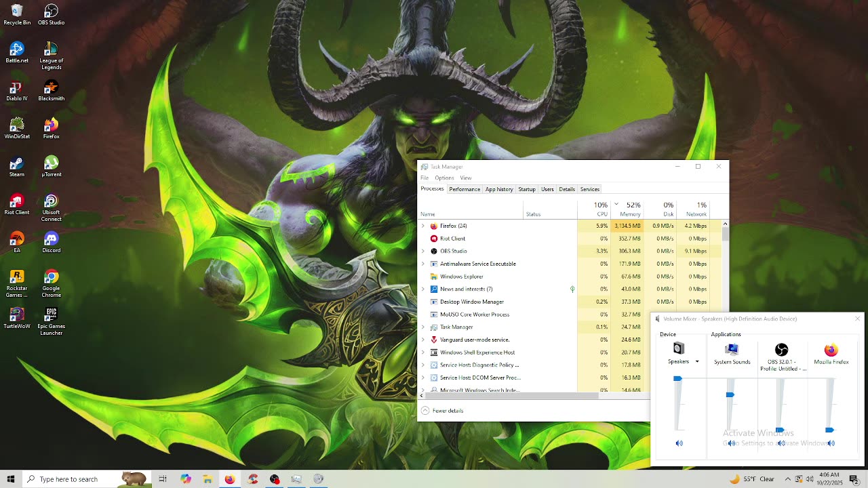Image resolution: width=868 pixels, height=488 pixels.
Task: Show hidden system tray icons
Action: click(x=788, y=479)
